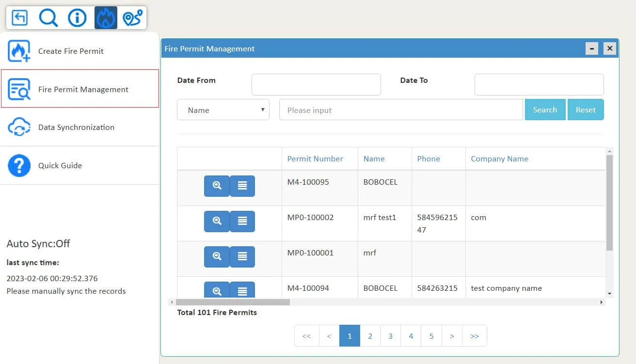
Task: Open the magnifier search tool
Action: [48, 18]
